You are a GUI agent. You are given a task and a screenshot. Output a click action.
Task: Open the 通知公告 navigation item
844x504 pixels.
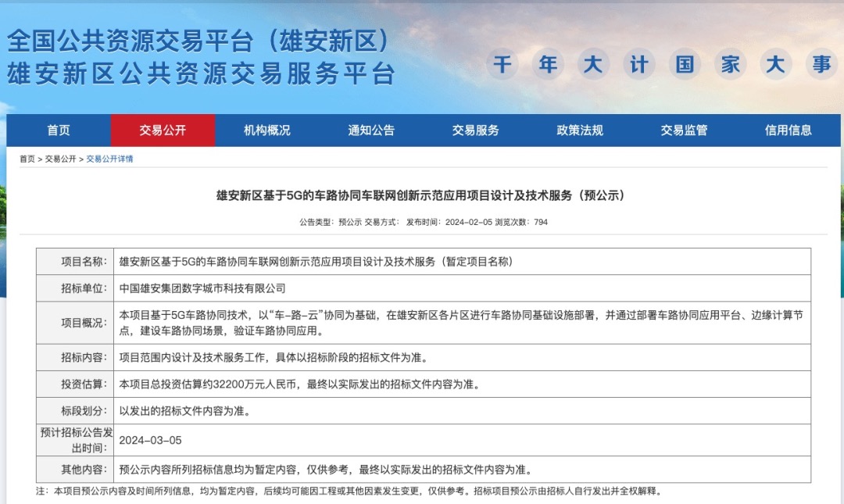pyautogui.click(x=371, y=130)
